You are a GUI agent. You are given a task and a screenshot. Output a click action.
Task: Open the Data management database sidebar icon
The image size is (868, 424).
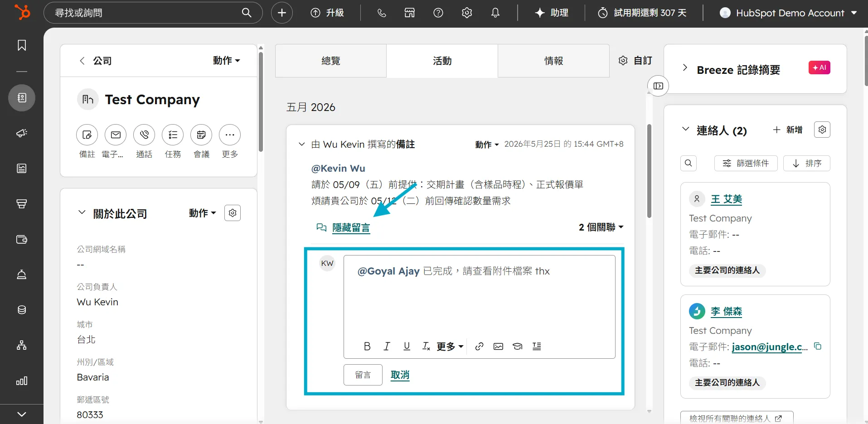click(x=22, y=310)
